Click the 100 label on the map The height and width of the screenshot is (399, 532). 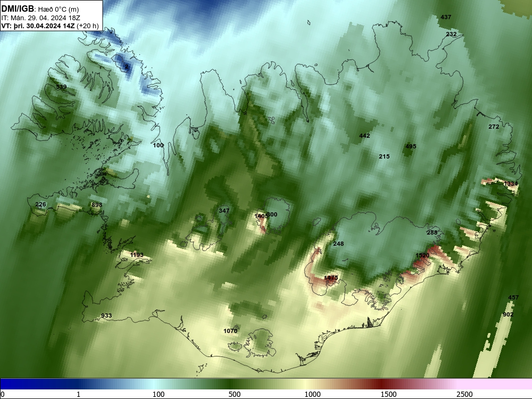point(158,145)
